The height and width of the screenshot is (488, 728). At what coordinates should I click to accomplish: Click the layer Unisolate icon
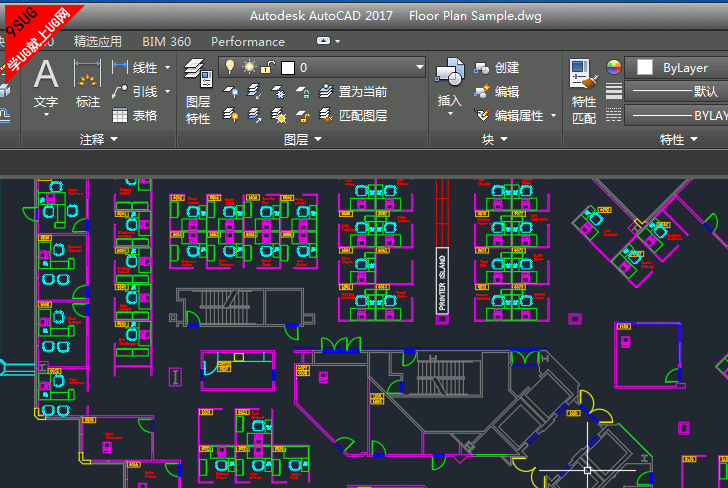tap(254, 115)
